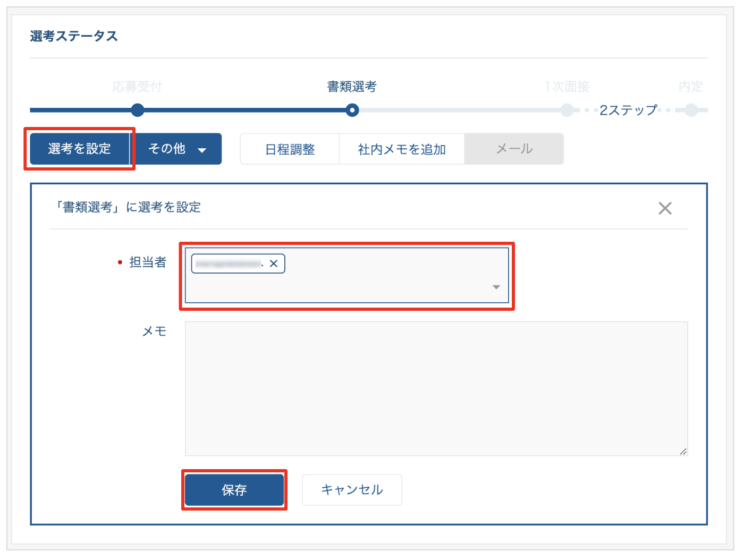Viewport: 743px width, 560px height.
Task: Save with the 保存 button
Action: pos(234,490)
